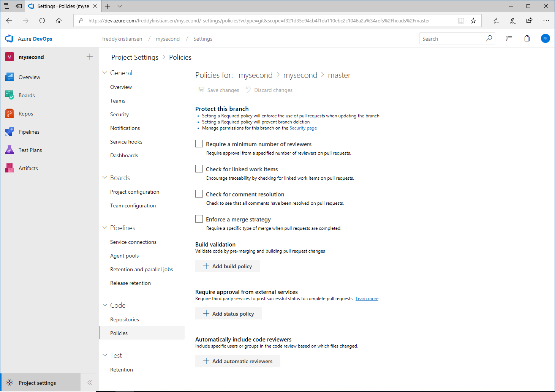Viewport: 555px width, 392px height.
Task: Go to Pipelines via rocket icon
Action: pyautogui.click(x=9, y=132)
